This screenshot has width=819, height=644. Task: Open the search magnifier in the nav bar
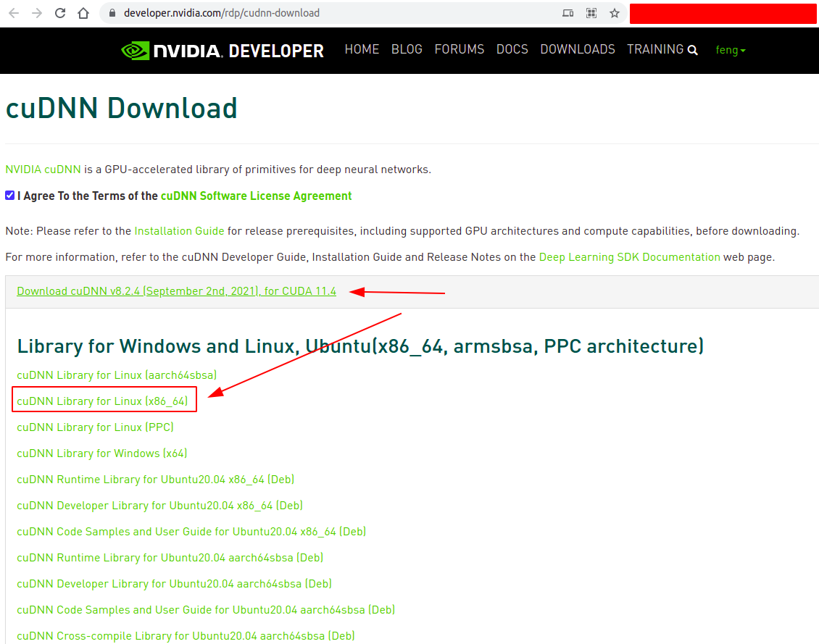693,50
